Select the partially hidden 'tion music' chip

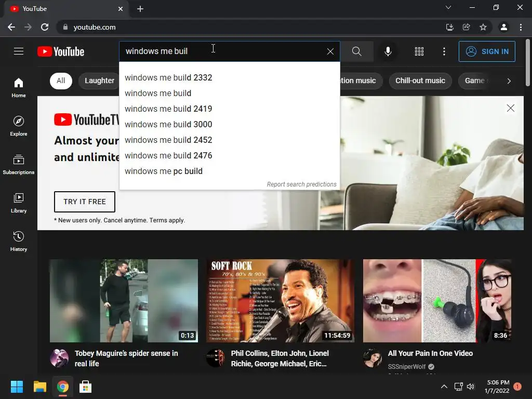pyautogui.click(x=361, y=81)
